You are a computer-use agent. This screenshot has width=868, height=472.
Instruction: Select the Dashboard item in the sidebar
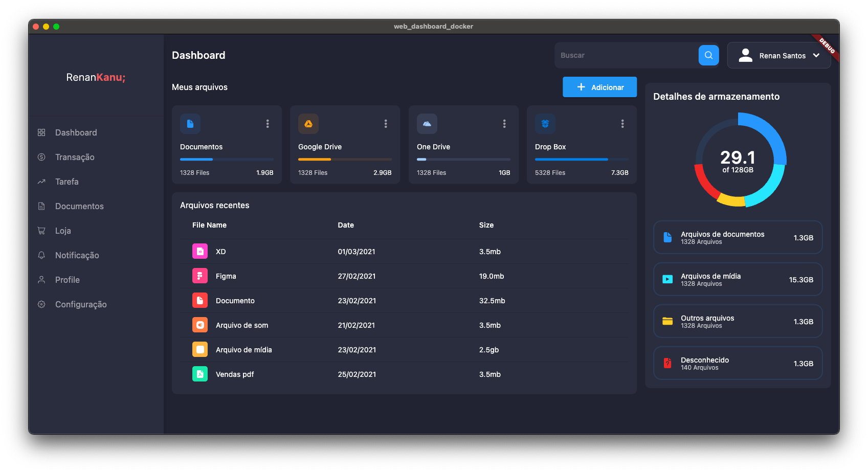(76, 132)
